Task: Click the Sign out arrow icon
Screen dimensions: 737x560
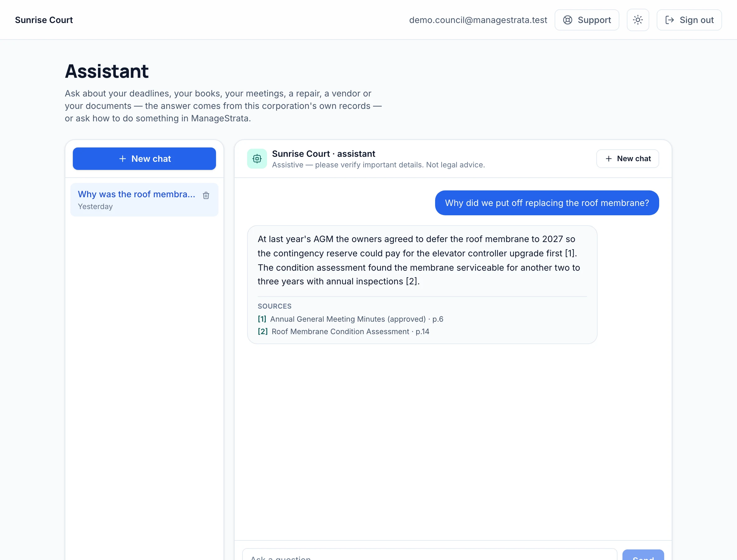Action: click(x=669, y=20)
